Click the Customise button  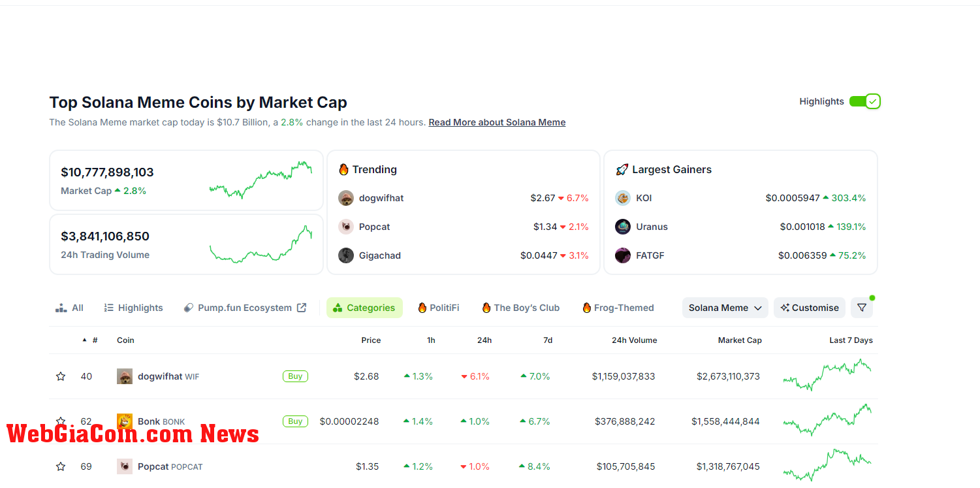pyautogui.click(x=810, y=308)
